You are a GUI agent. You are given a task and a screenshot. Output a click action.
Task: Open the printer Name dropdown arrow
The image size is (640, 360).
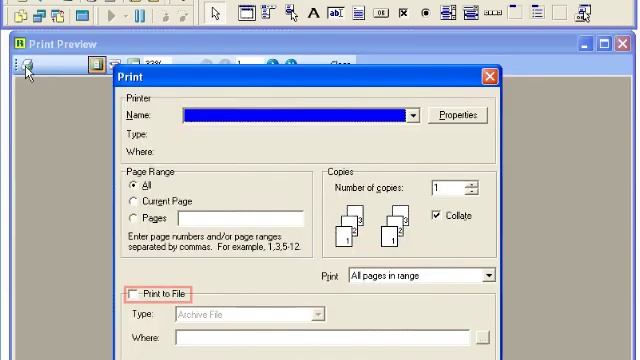tap(413, 116)
